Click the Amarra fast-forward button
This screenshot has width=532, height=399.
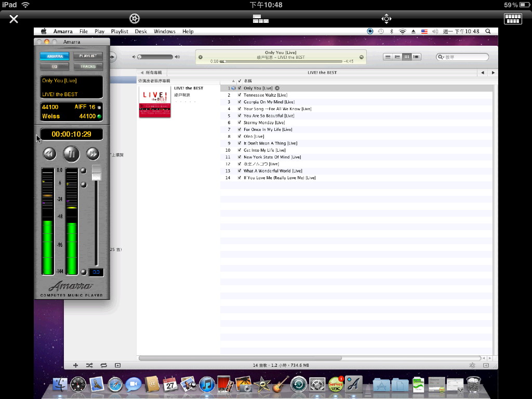pyautogui.click(x=92, y=154)
